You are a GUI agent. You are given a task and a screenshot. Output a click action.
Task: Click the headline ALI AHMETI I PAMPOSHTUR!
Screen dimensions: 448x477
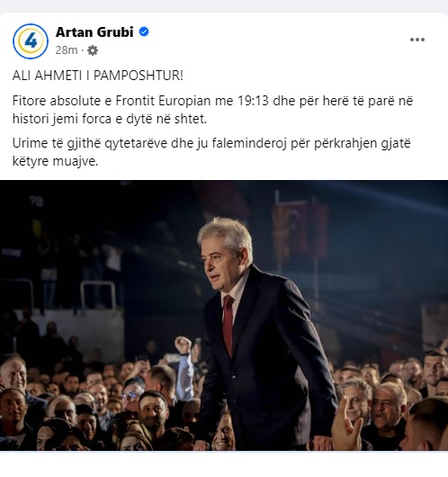click(x=98, y=76)
